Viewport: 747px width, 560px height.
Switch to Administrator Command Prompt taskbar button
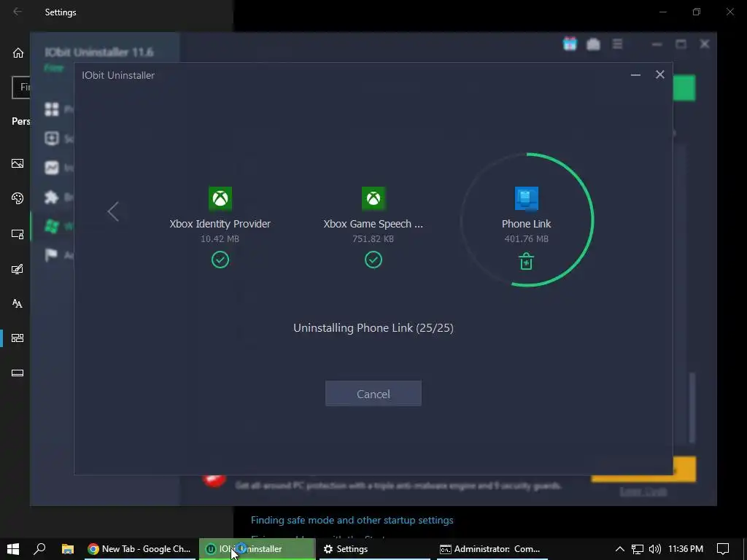pos(492,548)
